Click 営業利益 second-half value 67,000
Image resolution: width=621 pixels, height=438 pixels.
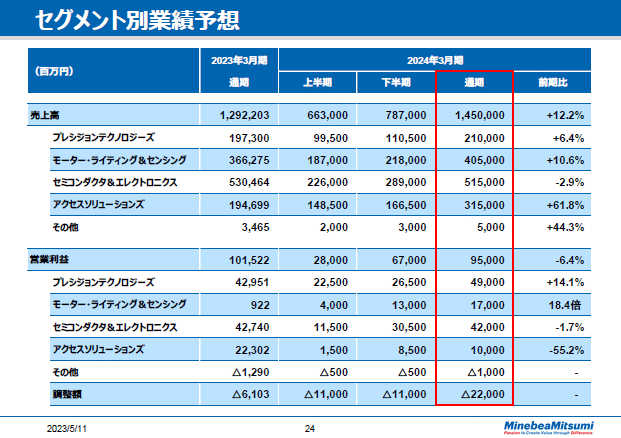click(x=409, y=260)
